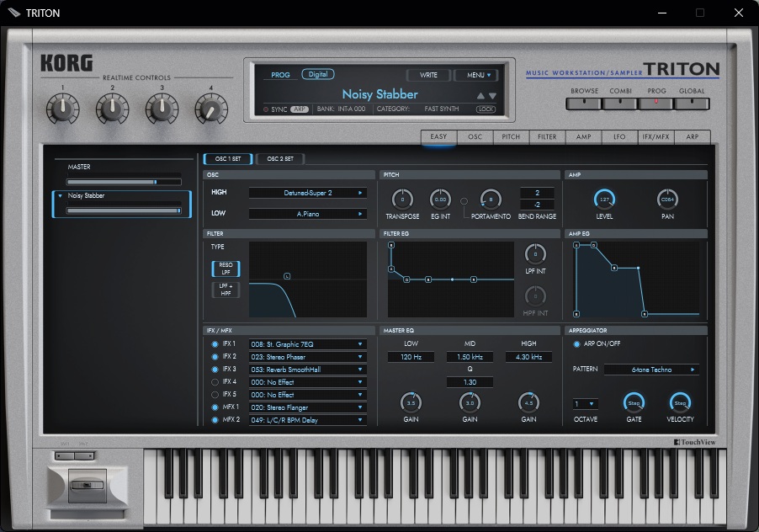The image size is (759, 532).
Task: Open LOW oscillator A.Piano selector
Action: 308,214
